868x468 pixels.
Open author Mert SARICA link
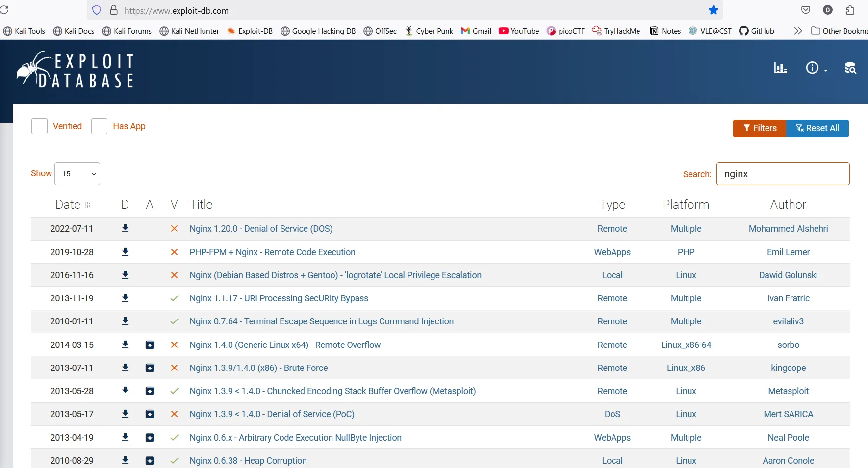tap(788, 414)
